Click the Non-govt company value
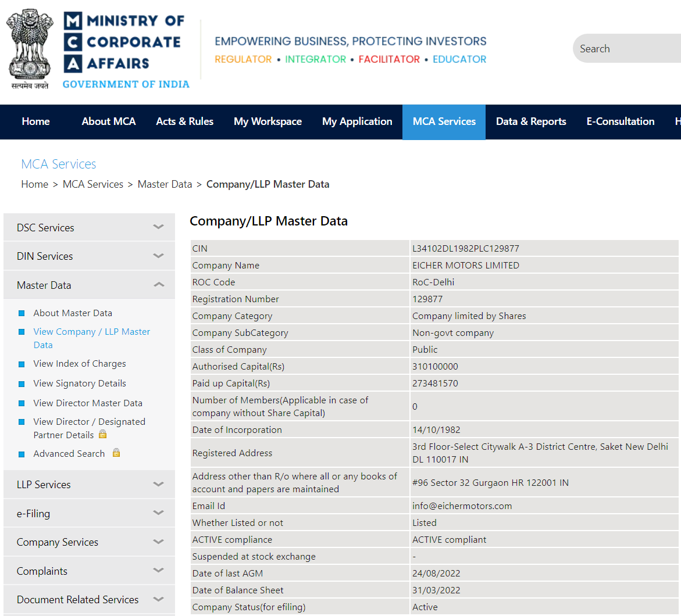Image resolution: width=681 pixels, height=616 pixels. point(453,333)
